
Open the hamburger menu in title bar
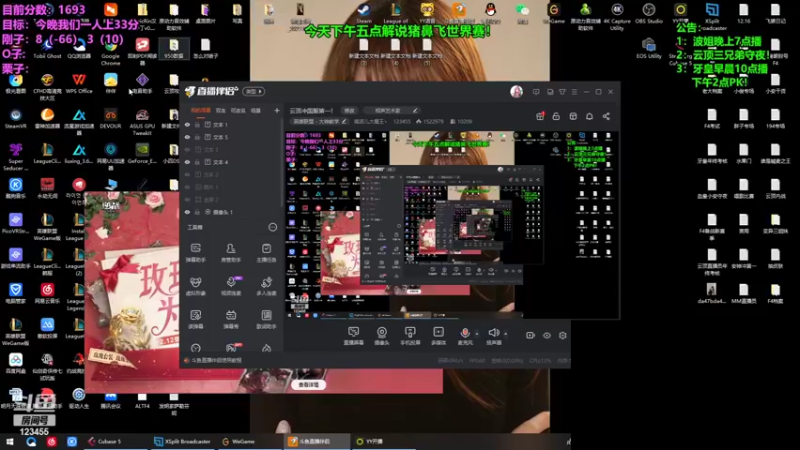click(x=574, y=92)
